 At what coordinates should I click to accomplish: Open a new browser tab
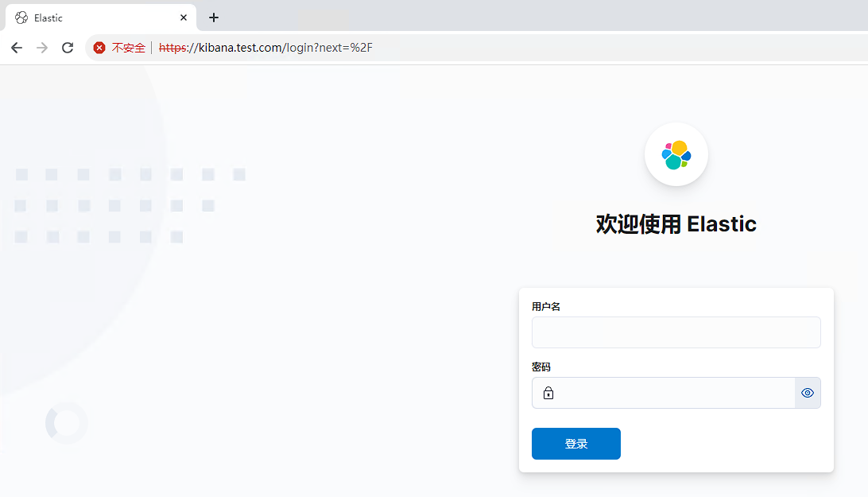[x=214, y=17]
